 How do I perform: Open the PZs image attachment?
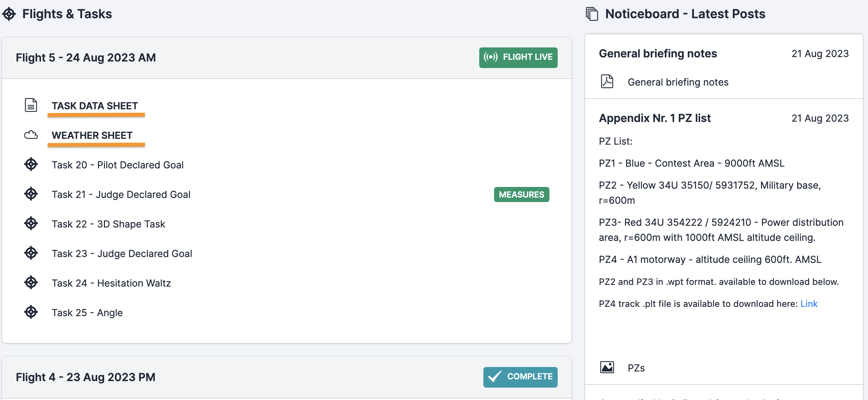click(x=636, y=368)
